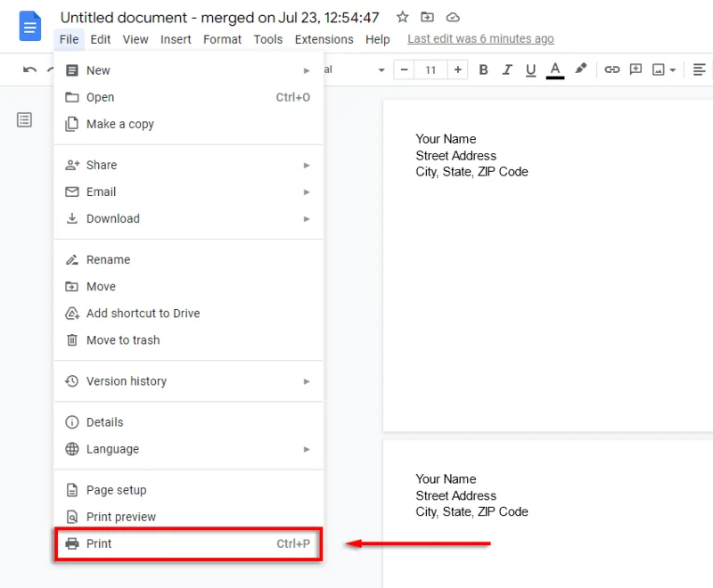Select Move in the File menu
Viewport: 713px width, 588px height.
[x=188, y=286]
